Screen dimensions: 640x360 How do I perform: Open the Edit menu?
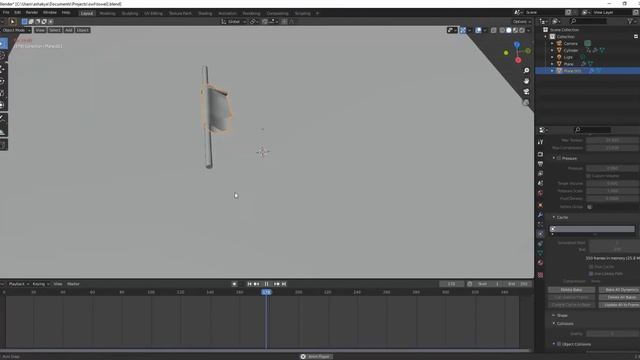click(x=17, y=13)
